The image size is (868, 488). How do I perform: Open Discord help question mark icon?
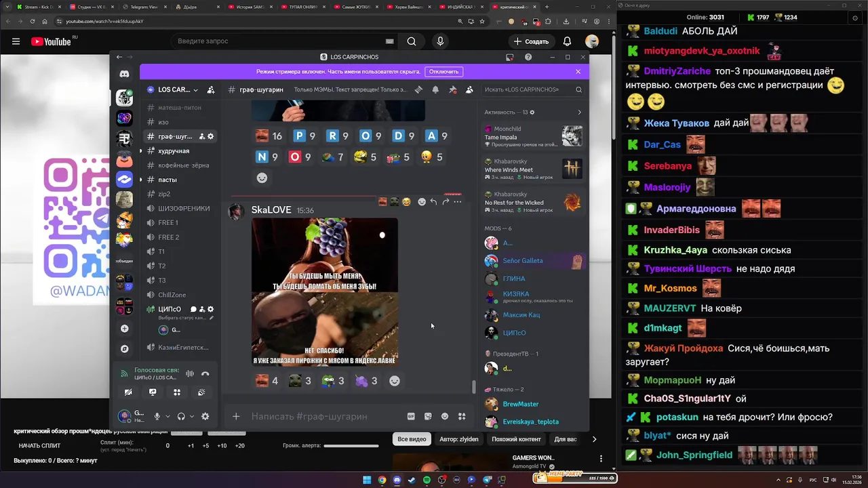click(x=528, y=57)
